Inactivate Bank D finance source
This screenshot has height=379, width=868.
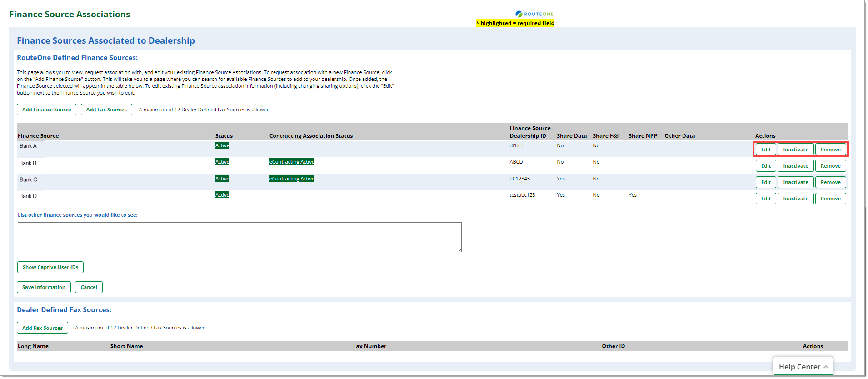tap(795, 199)
